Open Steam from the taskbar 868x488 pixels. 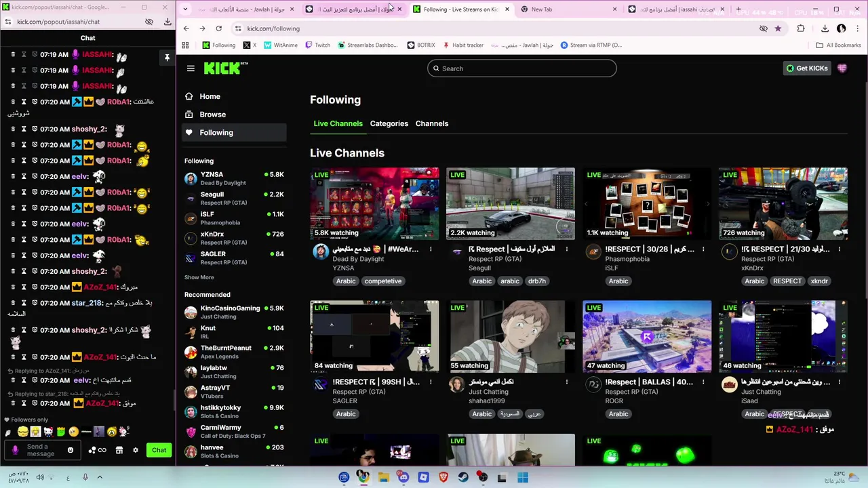click(463, 477)
